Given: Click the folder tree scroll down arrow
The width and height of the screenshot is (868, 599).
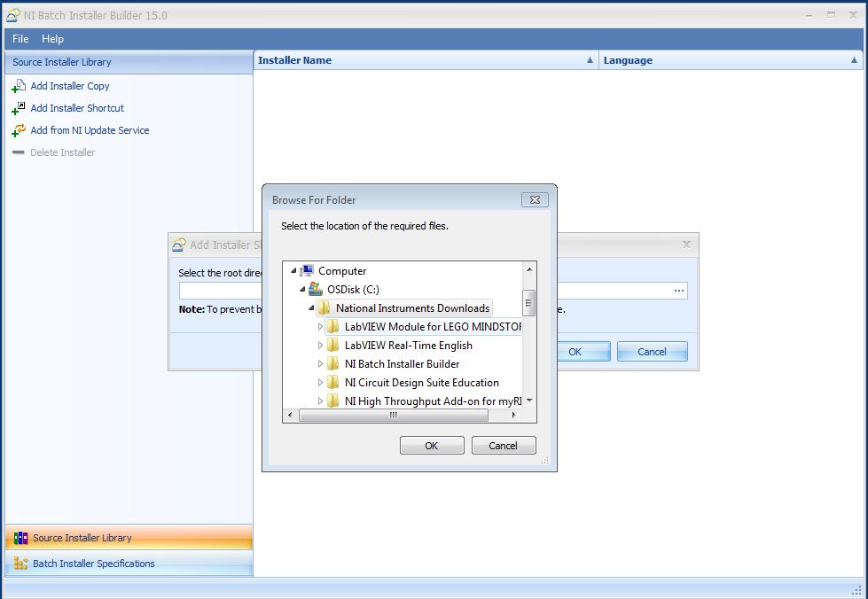Looking at the screenshot, I should pyautogui.click(x=529, y=401).
